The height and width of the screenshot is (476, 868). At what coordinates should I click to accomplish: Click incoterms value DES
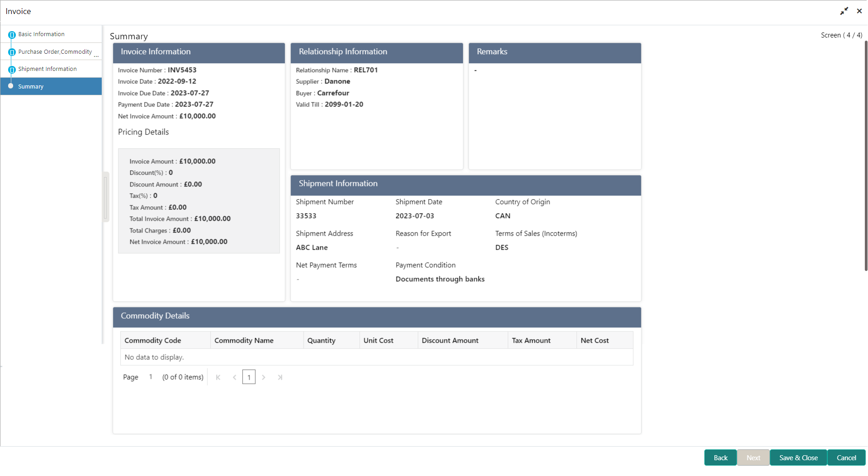point(502,247)
